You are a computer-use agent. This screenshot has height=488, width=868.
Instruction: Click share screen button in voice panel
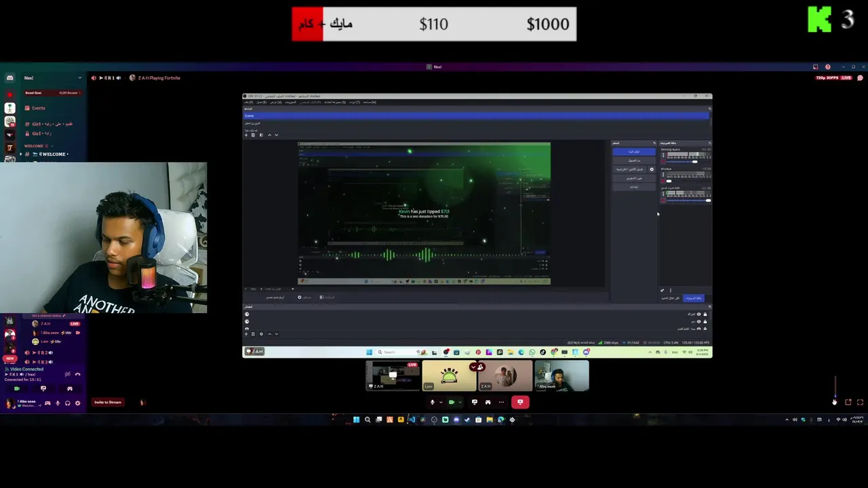coord(43,388)
